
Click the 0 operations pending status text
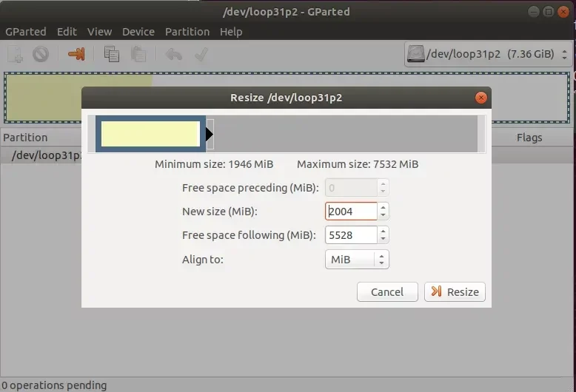pyautogui.click(x=54, y=385)
